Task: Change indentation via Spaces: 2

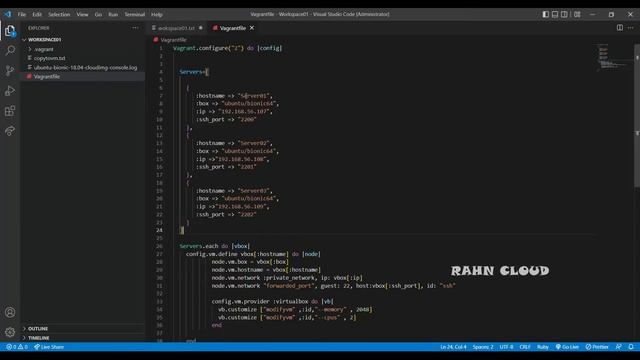Action: tap(483, 347)
